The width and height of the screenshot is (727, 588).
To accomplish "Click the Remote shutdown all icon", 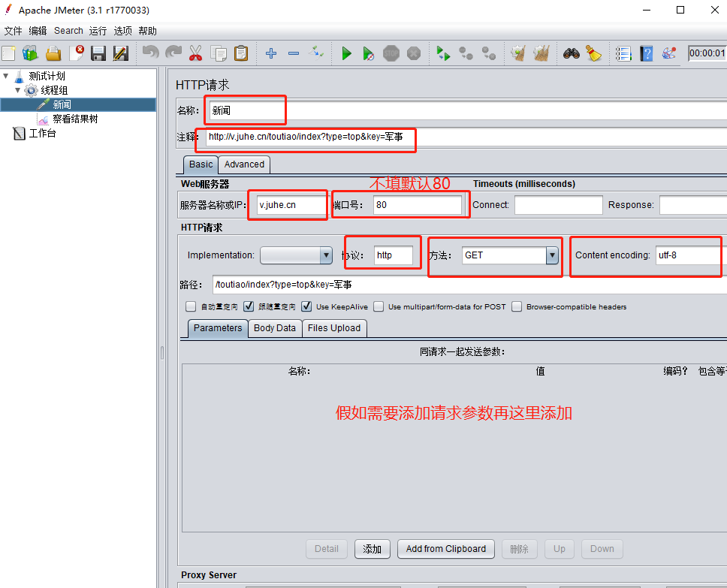I will point(489,53).
